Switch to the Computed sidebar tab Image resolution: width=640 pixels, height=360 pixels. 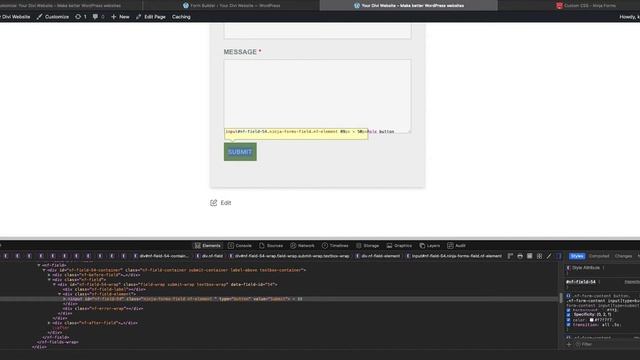pos(599,256)
